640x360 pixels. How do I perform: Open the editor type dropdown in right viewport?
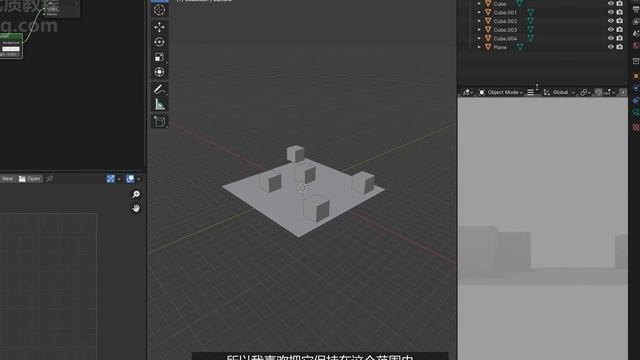pos(467,93)
